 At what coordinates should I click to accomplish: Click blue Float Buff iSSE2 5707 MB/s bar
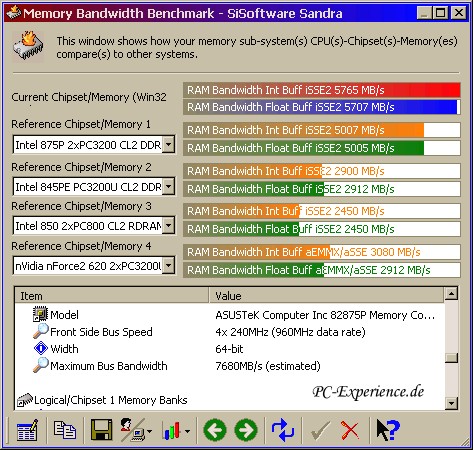point(322,107)
